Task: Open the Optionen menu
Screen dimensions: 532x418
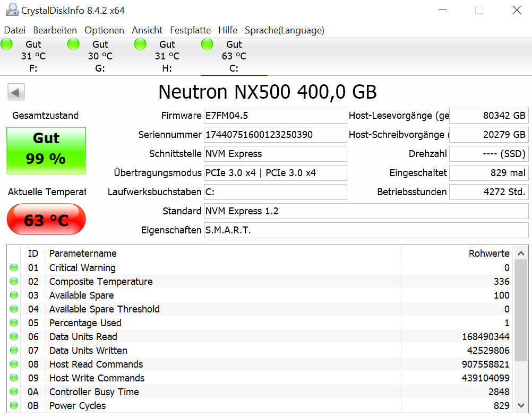Action: (x=104, y=30)
